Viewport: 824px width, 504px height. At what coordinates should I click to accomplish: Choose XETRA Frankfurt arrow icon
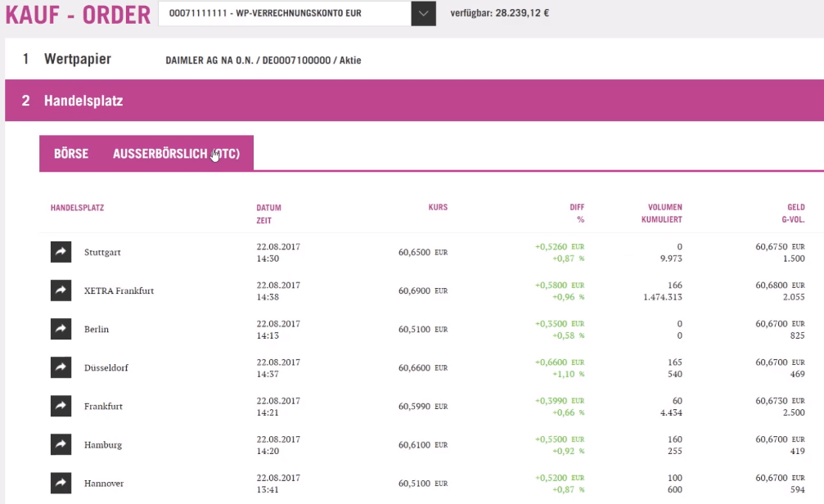61,290
